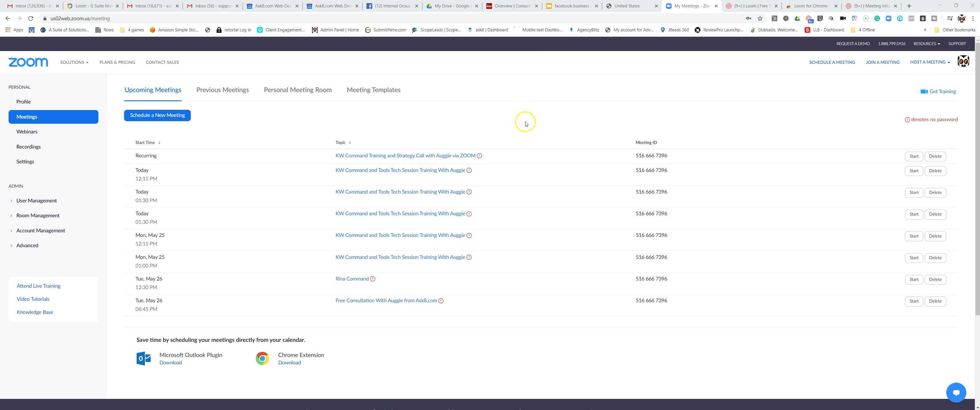The image size is (980, 410).
Task: Click the owl profile avatar
Action: pyautogui.click(x=963, y=61)
